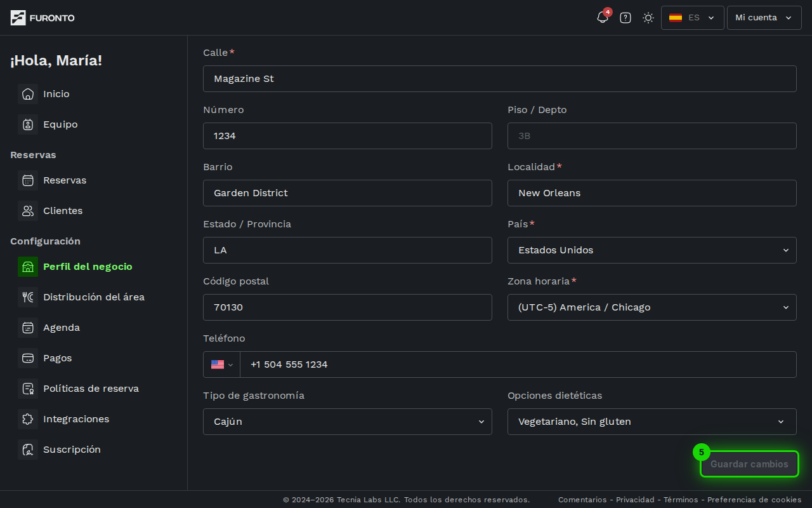Toggle the light/dark theme sun icon
812x508 pixels.
click(x=648, y=18)
